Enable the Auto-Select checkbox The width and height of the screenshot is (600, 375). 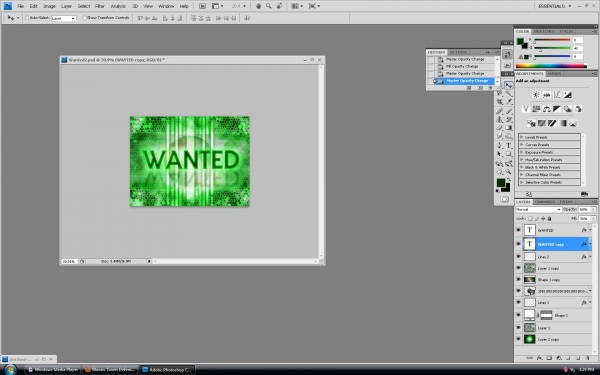point(27,18)
